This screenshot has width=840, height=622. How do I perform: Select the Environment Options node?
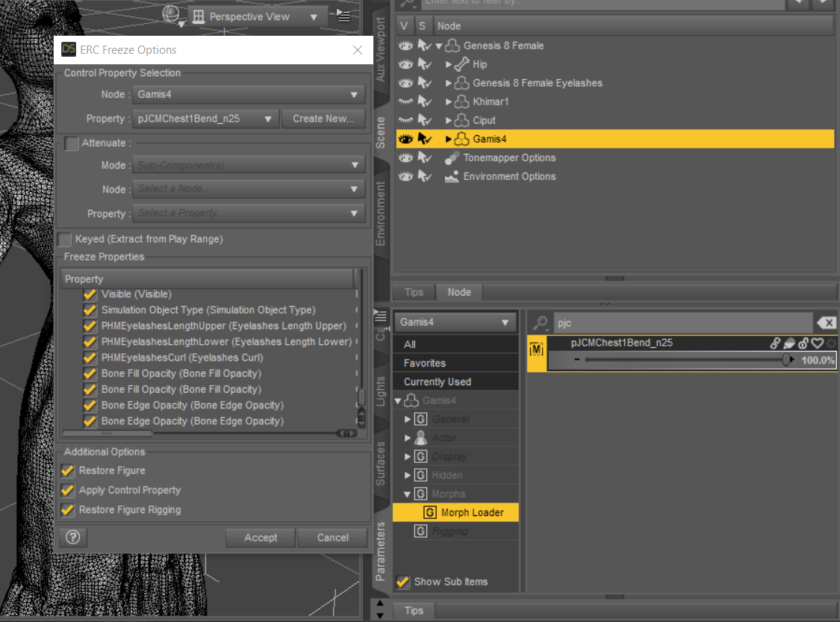[x=509, y=176]
